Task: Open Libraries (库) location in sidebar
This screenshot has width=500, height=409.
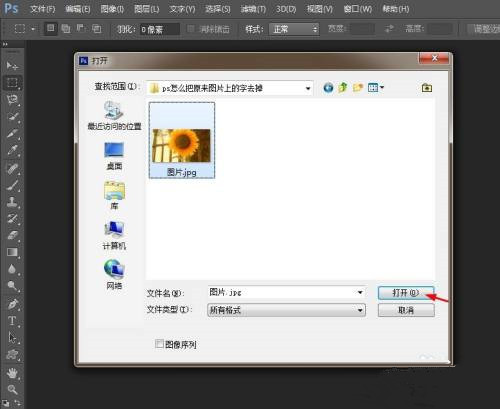Action: [x=114, y=196]
